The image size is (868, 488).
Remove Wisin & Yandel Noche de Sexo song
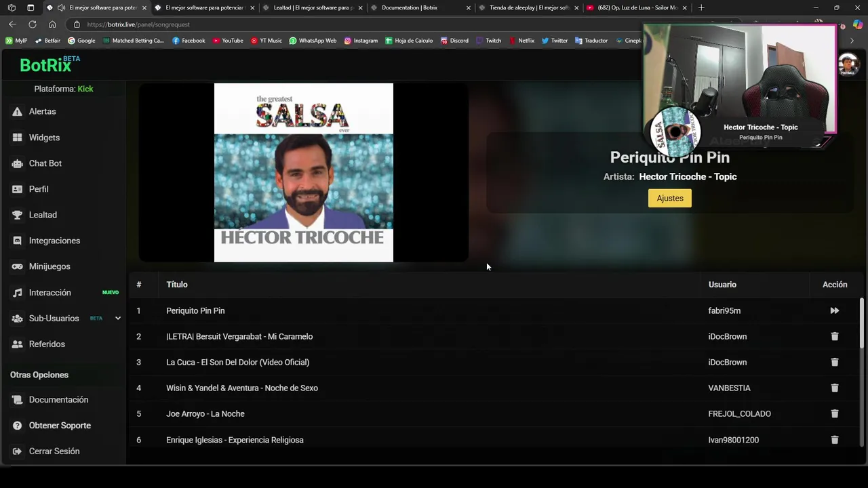pos(835,388)
